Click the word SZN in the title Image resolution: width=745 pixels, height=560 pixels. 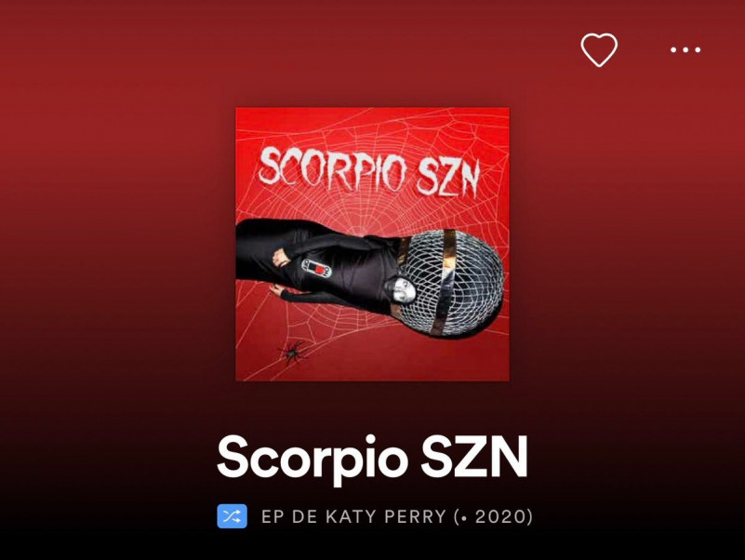pyautogui.click(x=474, y=457)
